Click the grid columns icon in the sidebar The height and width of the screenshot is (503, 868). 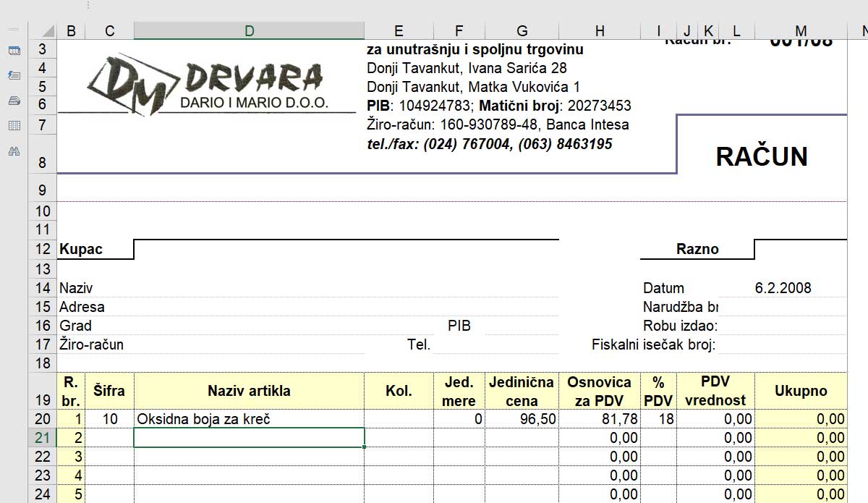pos(14,126)
